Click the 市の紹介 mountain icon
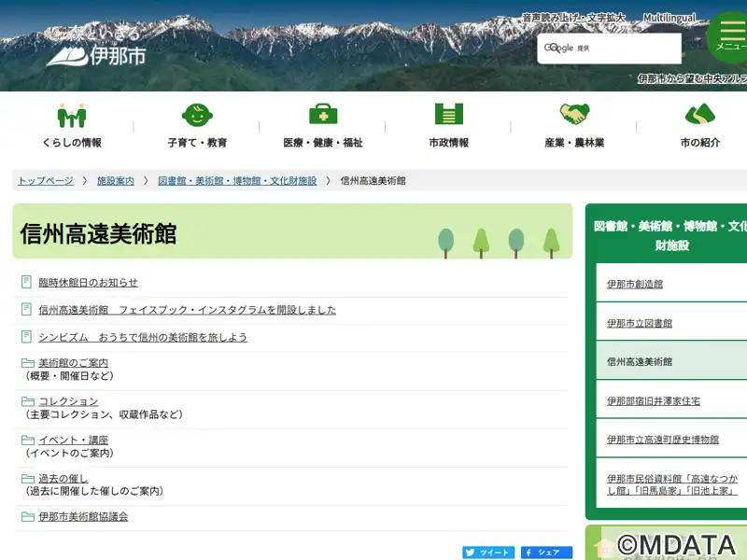The width and height of the screenshot is (747, 560). [699, 114]
